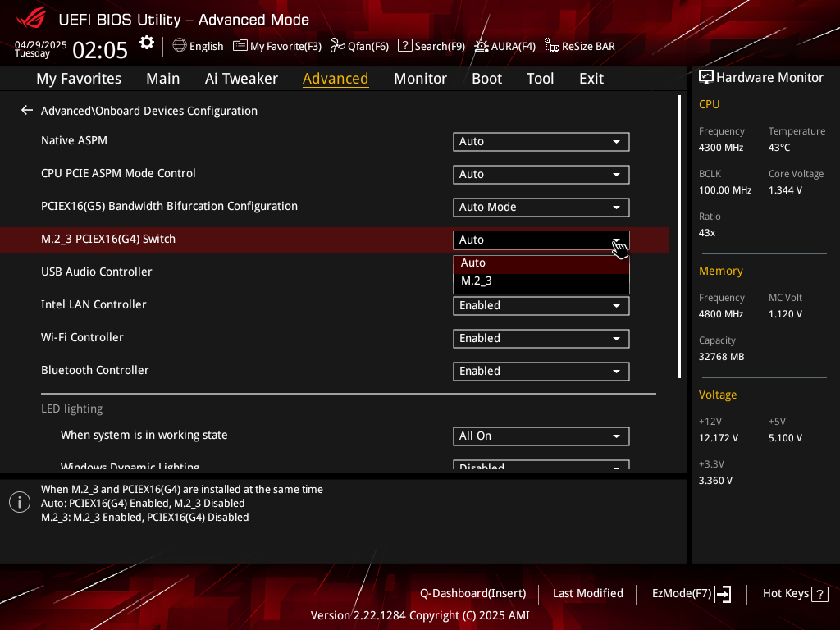
Task: Click the settings list scrollbar
Action: pyautogui.click(x=679, y=236)
